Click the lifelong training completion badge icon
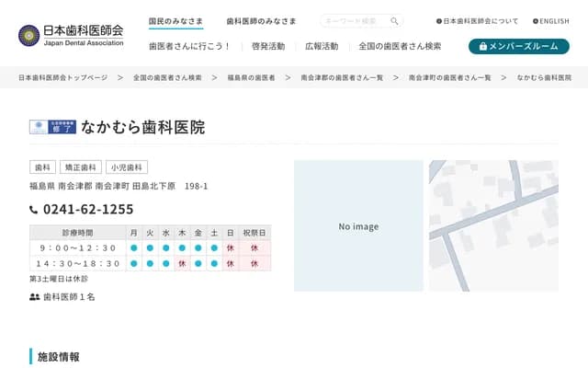The image size is (588, 368). coord(52,128)
